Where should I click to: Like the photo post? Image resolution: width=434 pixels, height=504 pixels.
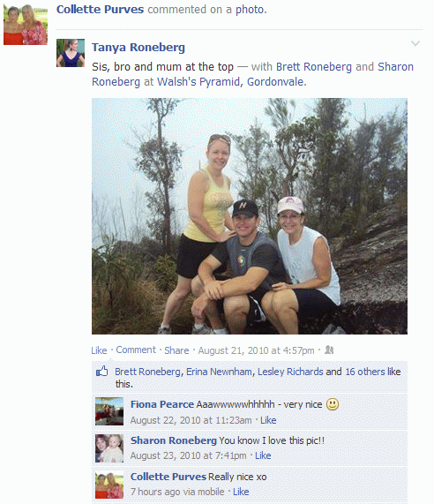point(99,350)
